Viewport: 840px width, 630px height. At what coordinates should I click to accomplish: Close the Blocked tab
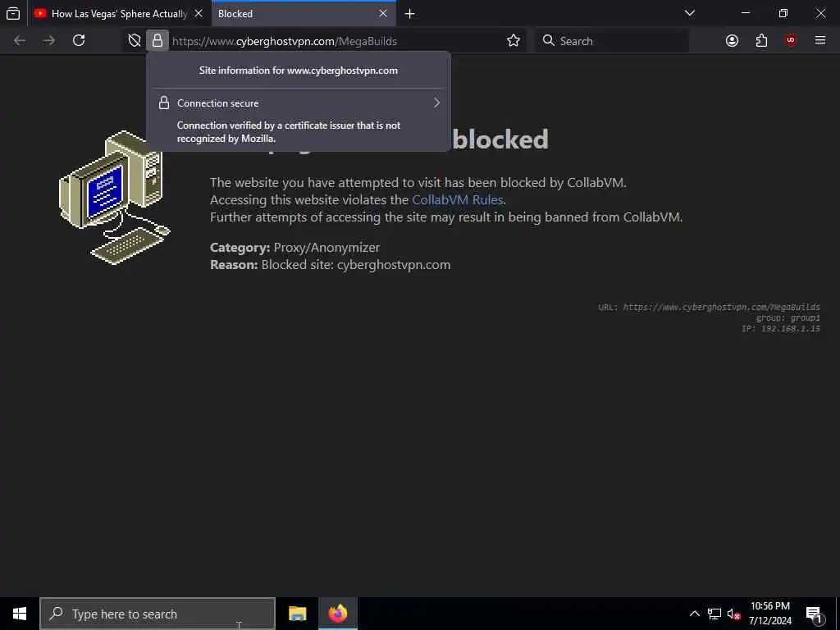tap(383, 13)
